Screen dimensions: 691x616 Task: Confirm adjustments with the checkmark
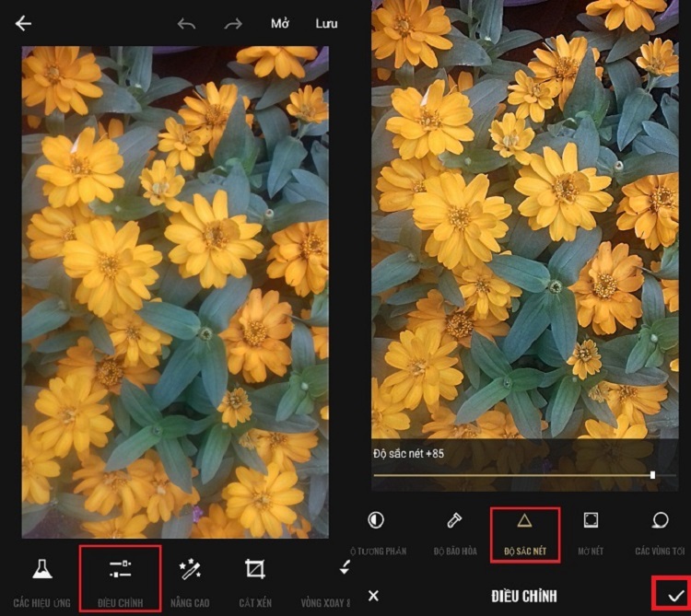coord(675,595)
